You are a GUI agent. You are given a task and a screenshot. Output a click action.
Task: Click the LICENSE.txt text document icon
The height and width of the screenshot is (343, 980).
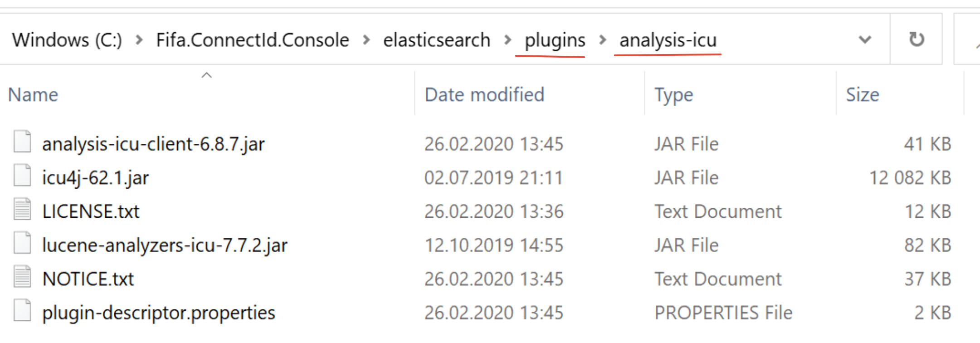[x=22, y=209]
